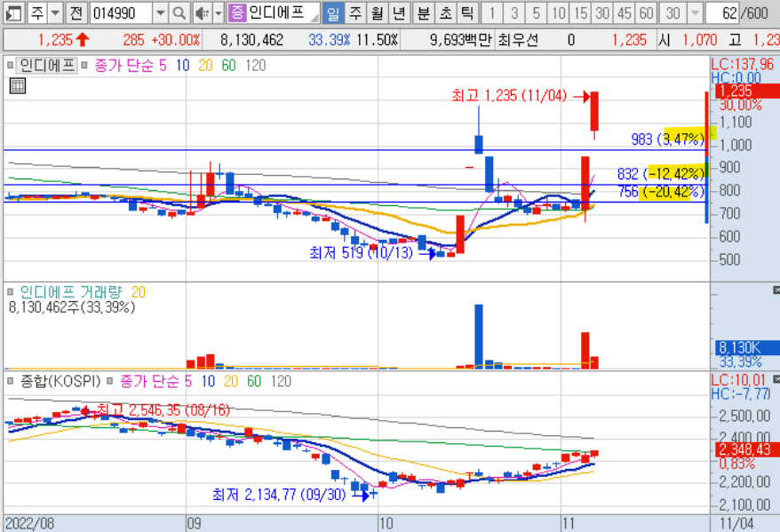Click small square before 인디에프 legend
Viewport: 780px width, 532px height.
click(10, 65)
